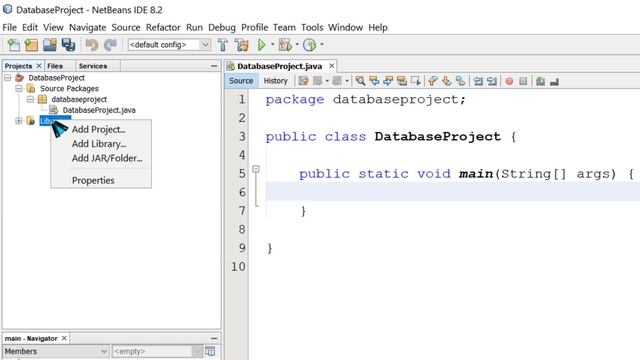
Task: Click the New File toolbar icon
Action: click(13, 45)
